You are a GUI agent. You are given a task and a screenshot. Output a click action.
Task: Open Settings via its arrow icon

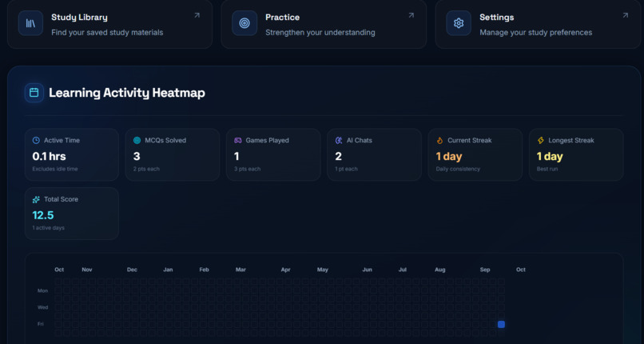pos(625,15)
